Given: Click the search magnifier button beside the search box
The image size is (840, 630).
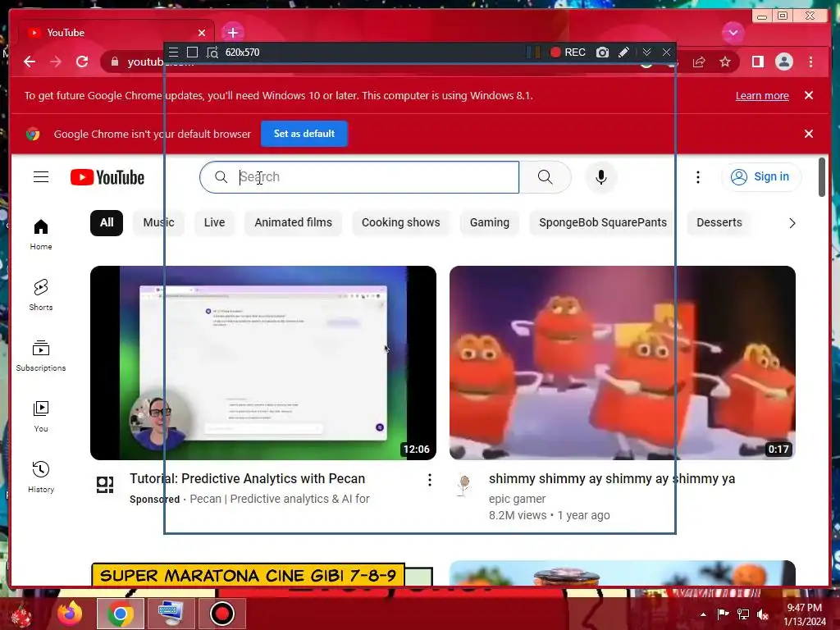Looking at the screenshot, I should point(545,177).
